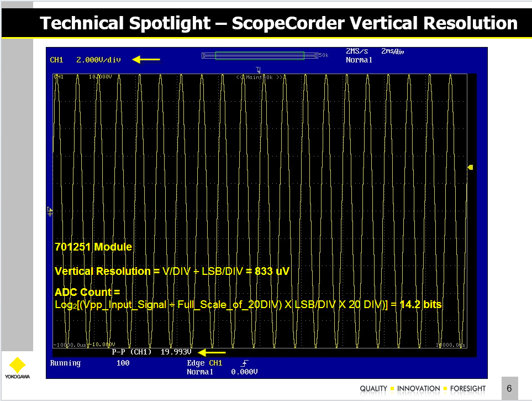Select the Edge CH1 trigger type label

pyautogui.click(x=204, y=363)
